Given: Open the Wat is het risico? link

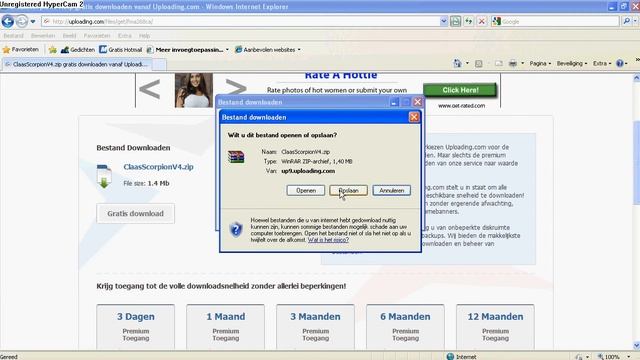Looking at the screenshot, I should (328, 240).
